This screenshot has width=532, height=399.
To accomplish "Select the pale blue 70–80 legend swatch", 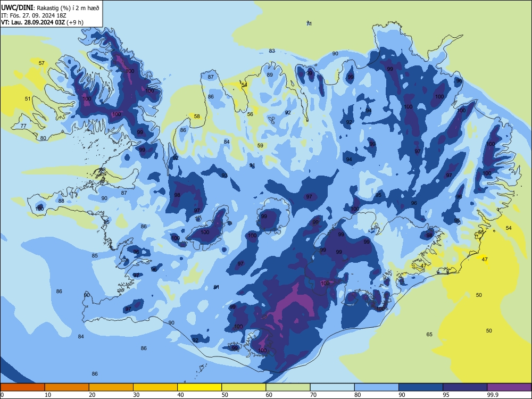I will pos(332,387).
